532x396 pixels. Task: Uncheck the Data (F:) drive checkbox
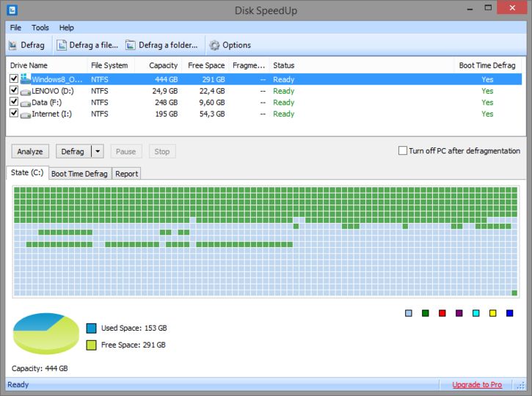[14, 103]
